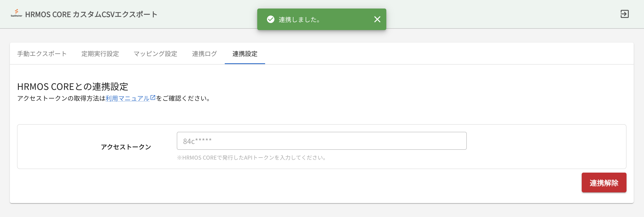Click the active 連携設定 tab
Image resolution: width=644 pixels, height=217 pixels.
[x=244, y=54]
